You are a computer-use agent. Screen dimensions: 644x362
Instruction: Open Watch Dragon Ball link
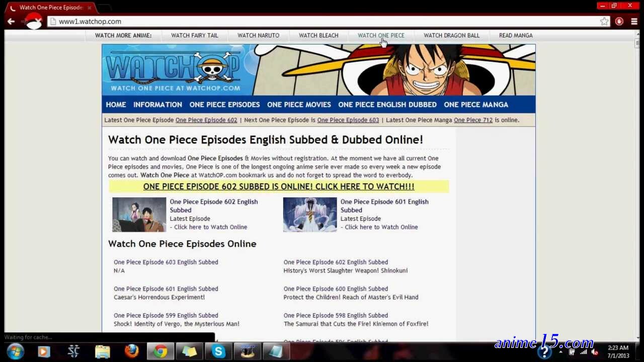coord(451,35)
